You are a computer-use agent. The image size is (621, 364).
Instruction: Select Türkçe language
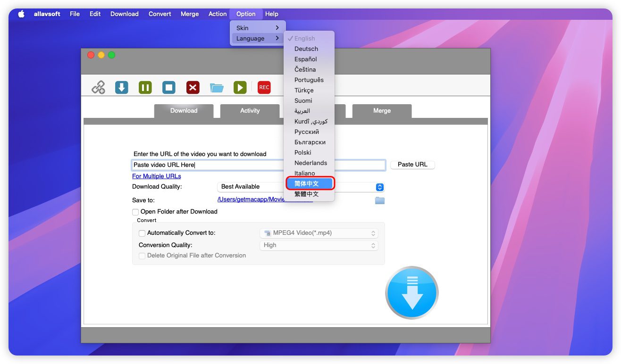click(310, 91)
